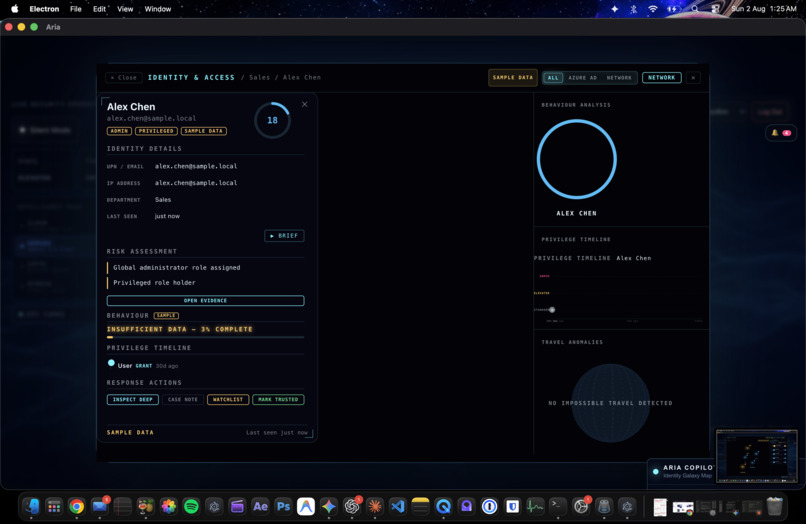
Task: Click the notification bell icon
Action: tap(775, 133)
